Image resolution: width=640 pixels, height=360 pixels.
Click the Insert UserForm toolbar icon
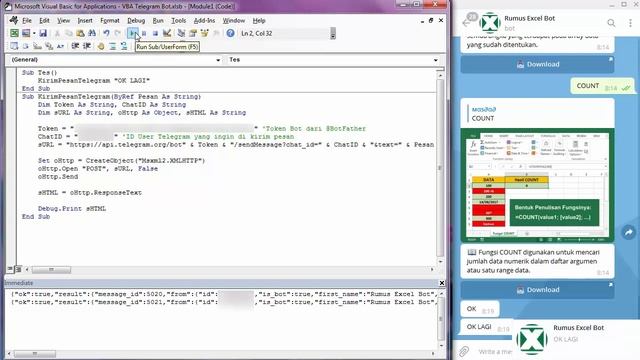(x=26, y=33)
